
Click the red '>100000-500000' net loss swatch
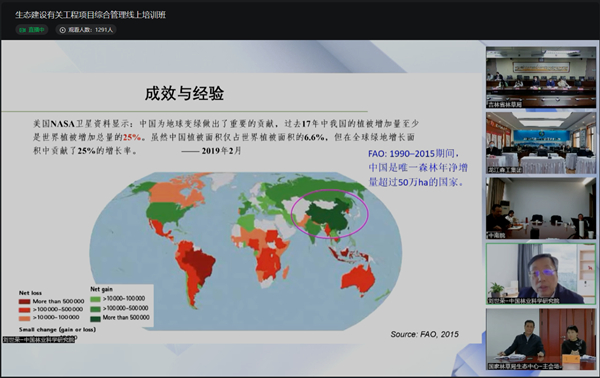pos(24,310)
